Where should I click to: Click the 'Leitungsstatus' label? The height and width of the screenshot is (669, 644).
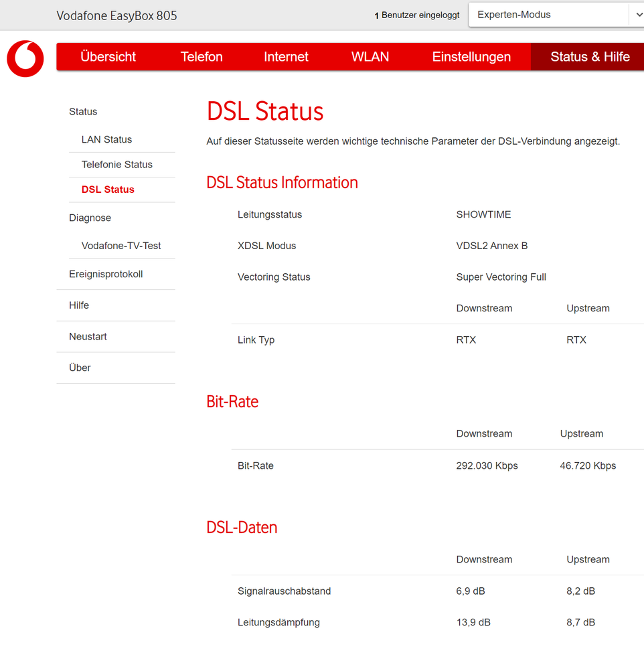270,214
